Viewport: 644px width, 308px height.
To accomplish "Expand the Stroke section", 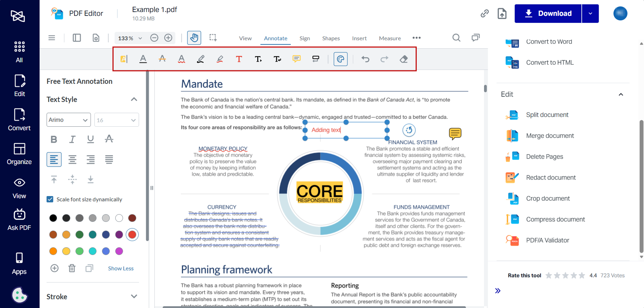I will pyautogui.click(x=134, y=296).
